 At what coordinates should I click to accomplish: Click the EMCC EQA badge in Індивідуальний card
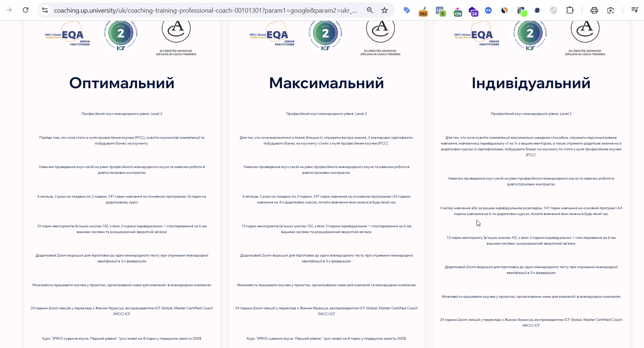point(477,34)
